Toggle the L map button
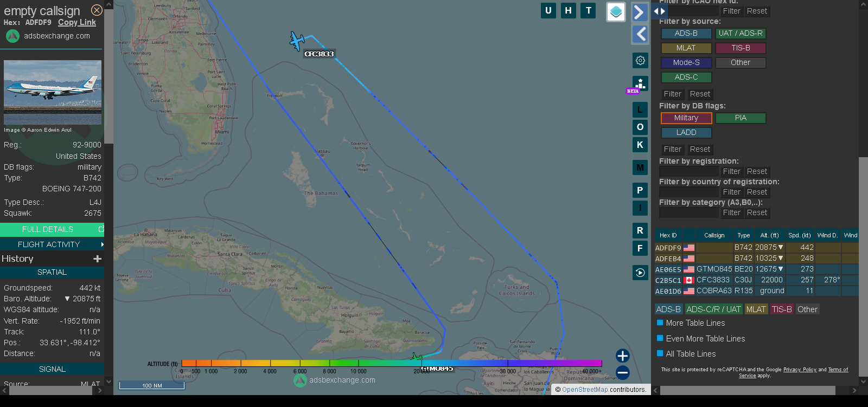The width and height of the screenshot is (868, 407). pyautogui.click(x=640, y=109)
